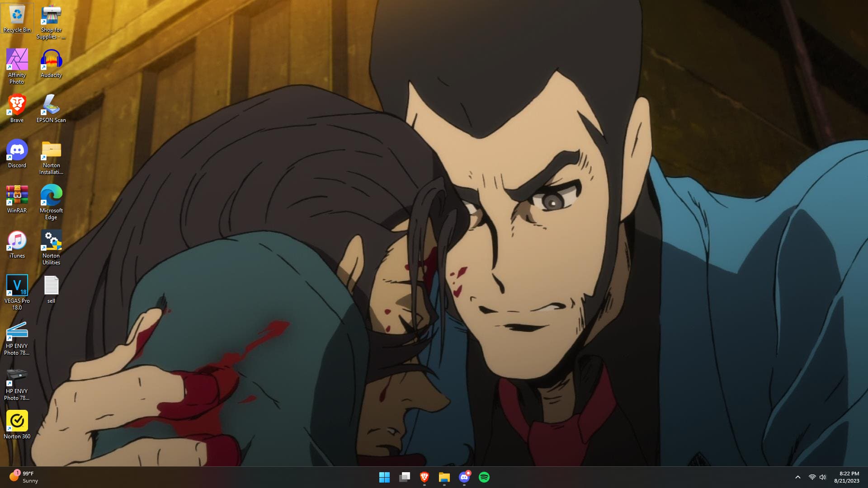Open Wi-Fi network settings in tray

pos(812,477)
